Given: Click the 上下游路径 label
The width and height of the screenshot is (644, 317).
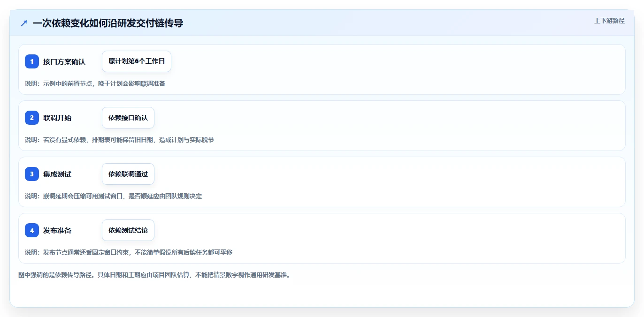Looking at the screenshot, I should point(609,21).
